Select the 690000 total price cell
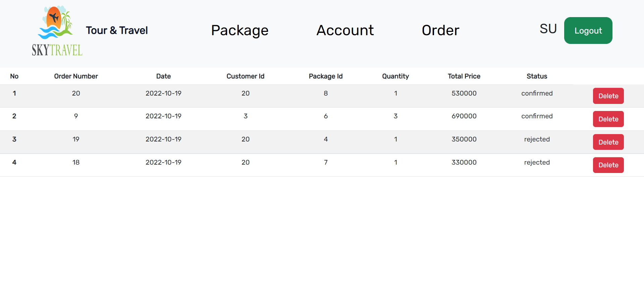The width and height of the screenshot is (644, 295). [x=464, y=116]
